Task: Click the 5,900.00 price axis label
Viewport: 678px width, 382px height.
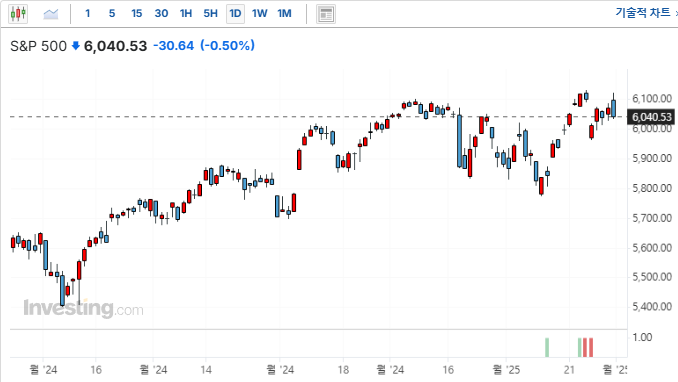Action: pyautogui.click(x=652, y=158)
